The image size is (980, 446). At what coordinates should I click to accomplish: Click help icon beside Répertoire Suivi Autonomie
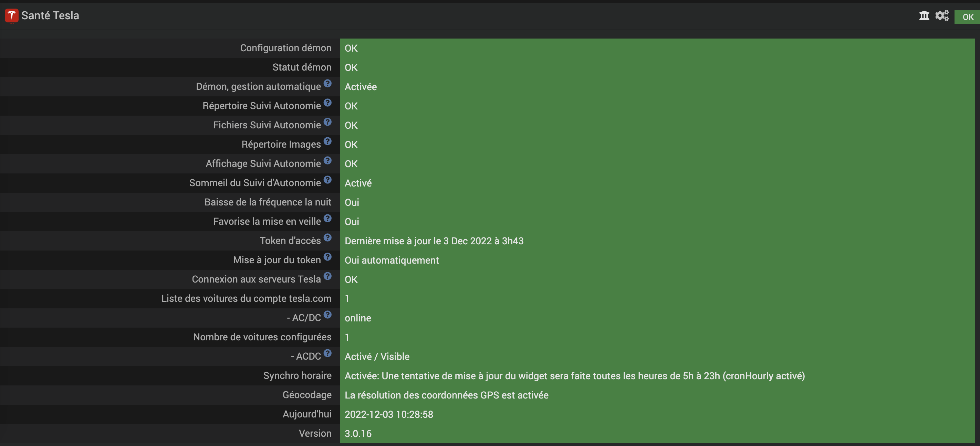[x=327, y=103]
